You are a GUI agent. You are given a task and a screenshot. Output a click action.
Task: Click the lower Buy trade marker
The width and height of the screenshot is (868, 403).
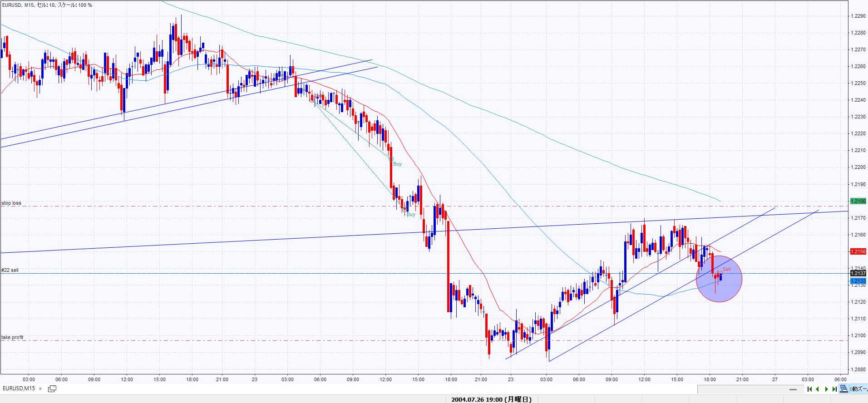coord(410,214)
